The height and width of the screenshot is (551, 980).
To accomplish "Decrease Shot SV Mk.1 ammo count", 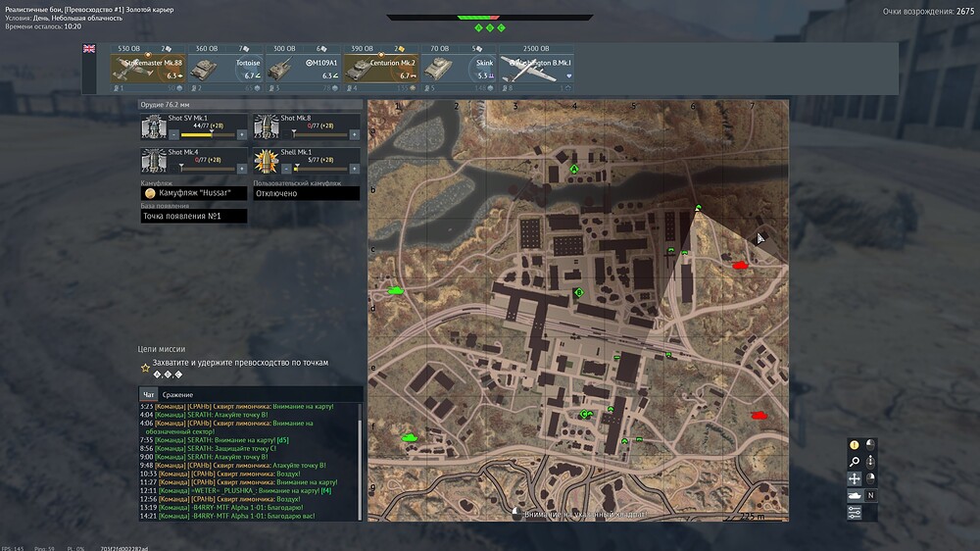I will click(x=174, y=134).
